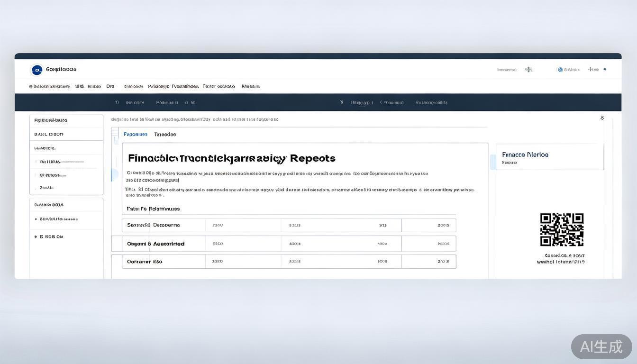Click the 'Finacce Nierloe' panel heading
Viewport: 637px width, 364px height.
pos(525,155)
